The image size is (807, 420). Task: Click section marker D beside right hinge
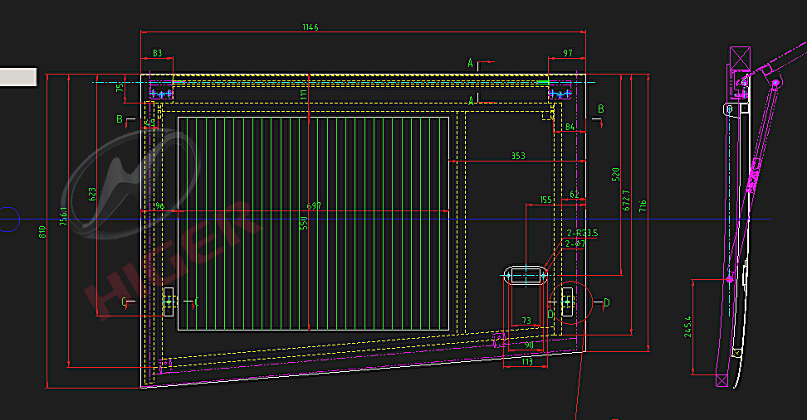607,301
